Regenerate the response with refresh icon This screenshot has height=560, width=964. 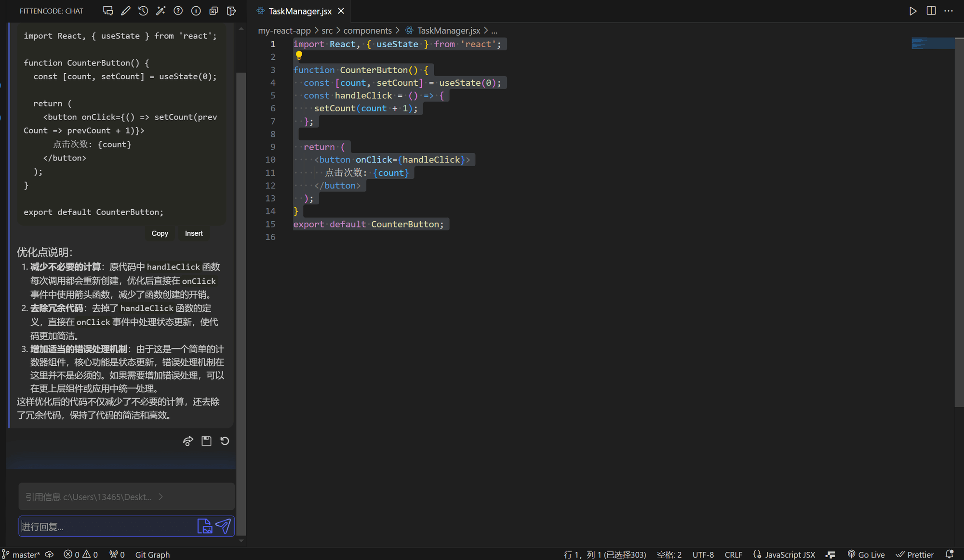(x=225, y=441)
